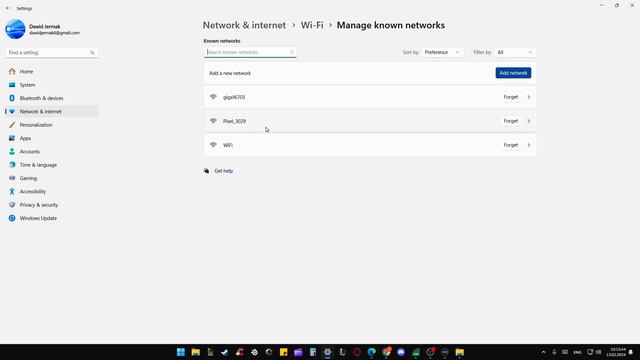Focus the Search known networks field
640x360 pixels.
pos(250,52)
